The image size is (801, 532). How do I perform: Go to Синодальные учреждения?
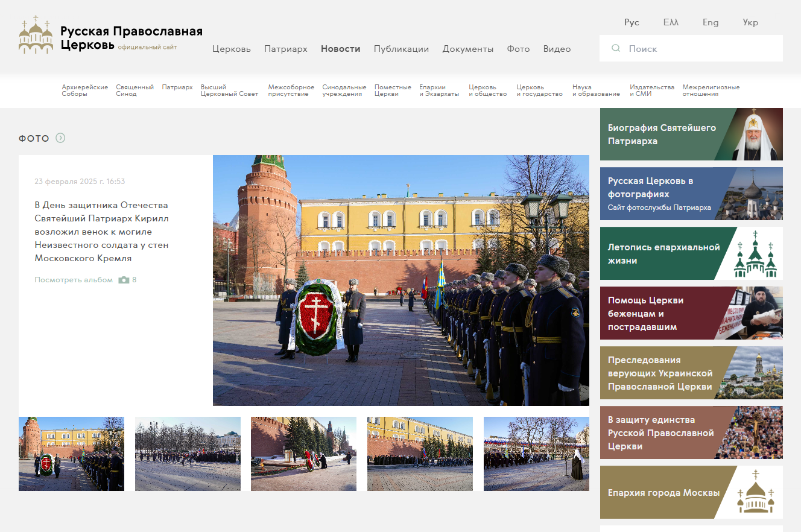pos(344,90)
